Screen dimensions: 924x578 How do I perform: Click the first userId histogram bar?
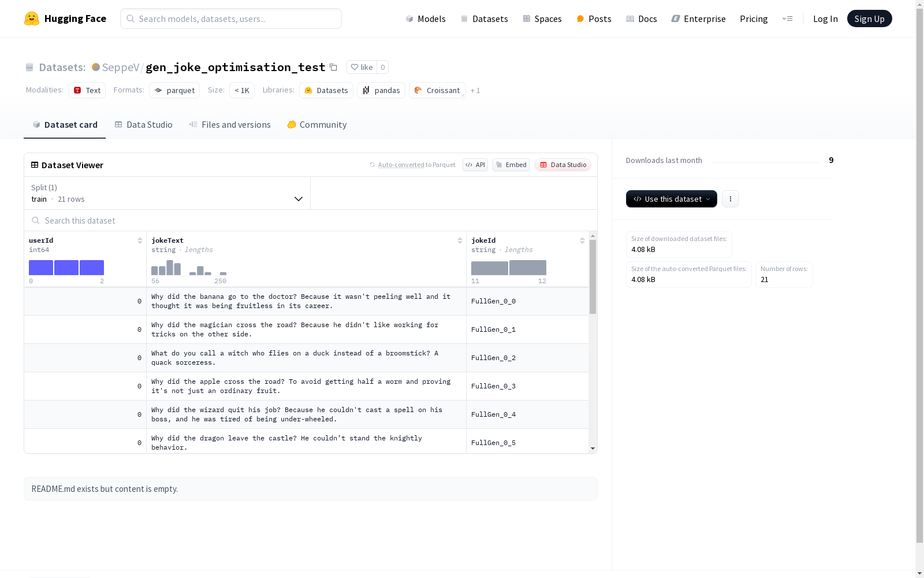[x=41, y=268]
